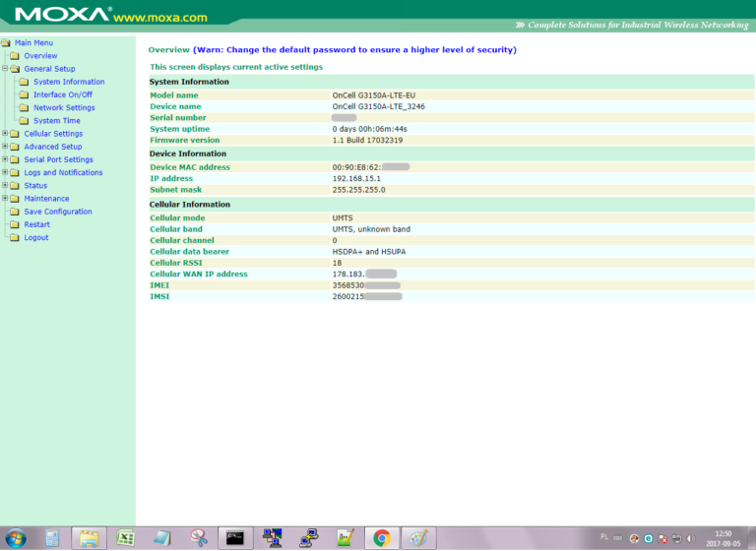
Task: Select the 'UMTS, unknown band' value
Action: (x=371, y=229)
